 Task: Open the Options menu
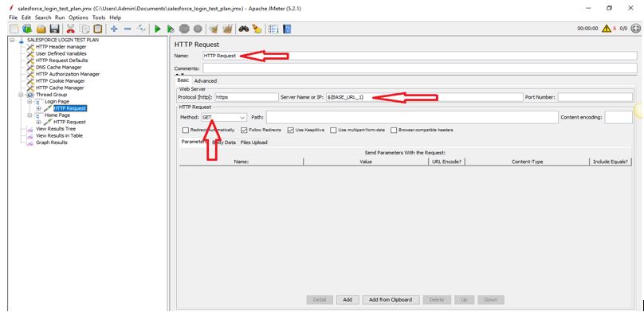tap(78, 18)
